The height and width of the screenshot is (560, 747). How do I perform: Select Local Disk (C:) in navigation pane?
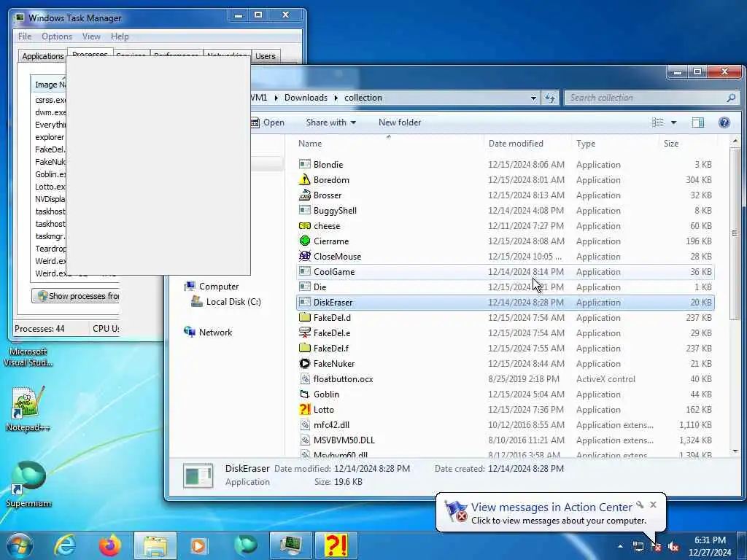(x=226, y=301)
